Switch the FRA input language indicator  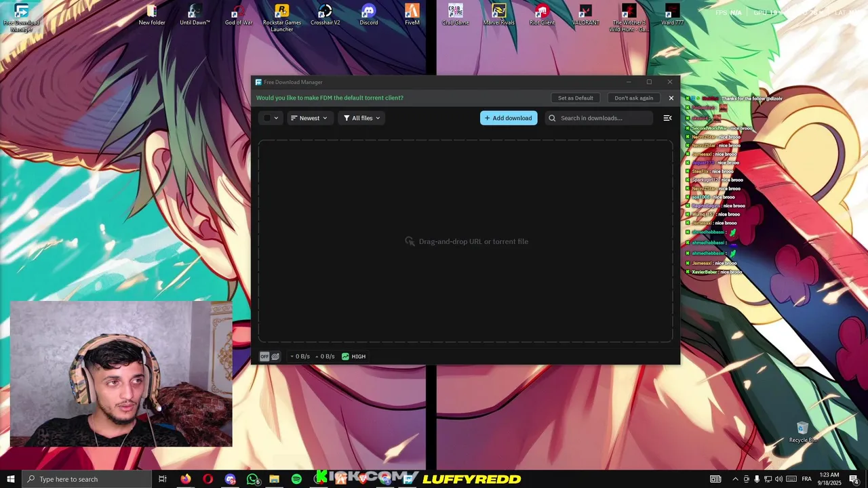tap(807, 479)
